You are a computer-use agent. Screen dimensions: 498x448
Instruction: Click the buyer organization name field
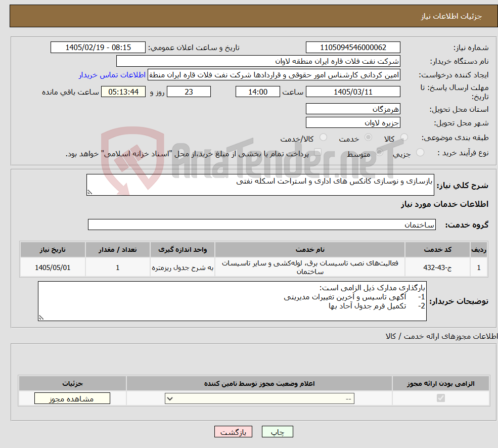(x=258, y=61)
